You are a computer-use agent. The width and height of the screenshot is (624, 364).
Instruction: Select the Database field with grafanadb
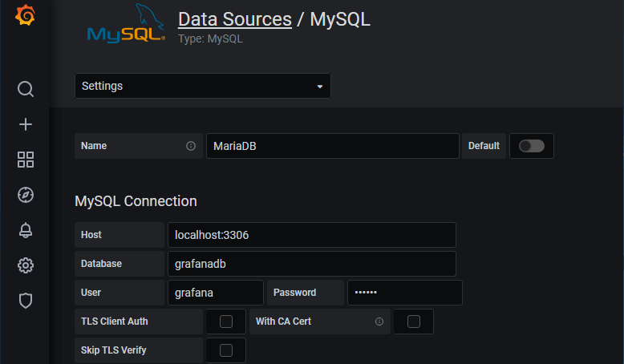[x=312, y=264]
